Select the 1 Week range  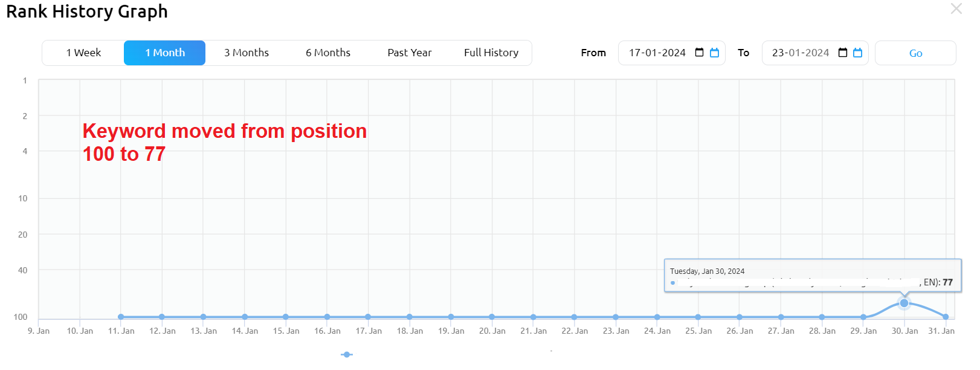pyautogui.click(x=83, y=53)
